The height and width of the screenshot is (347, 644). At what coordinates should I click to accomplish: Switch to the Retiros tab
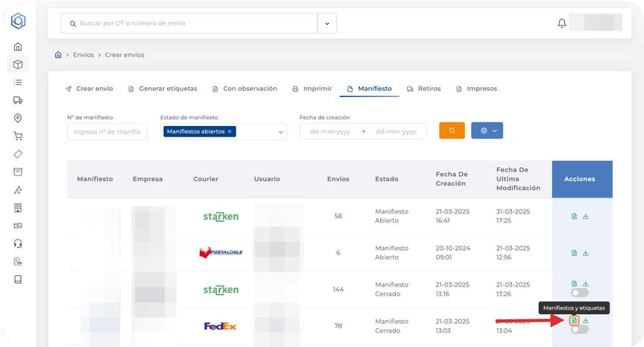click(423, 88)
